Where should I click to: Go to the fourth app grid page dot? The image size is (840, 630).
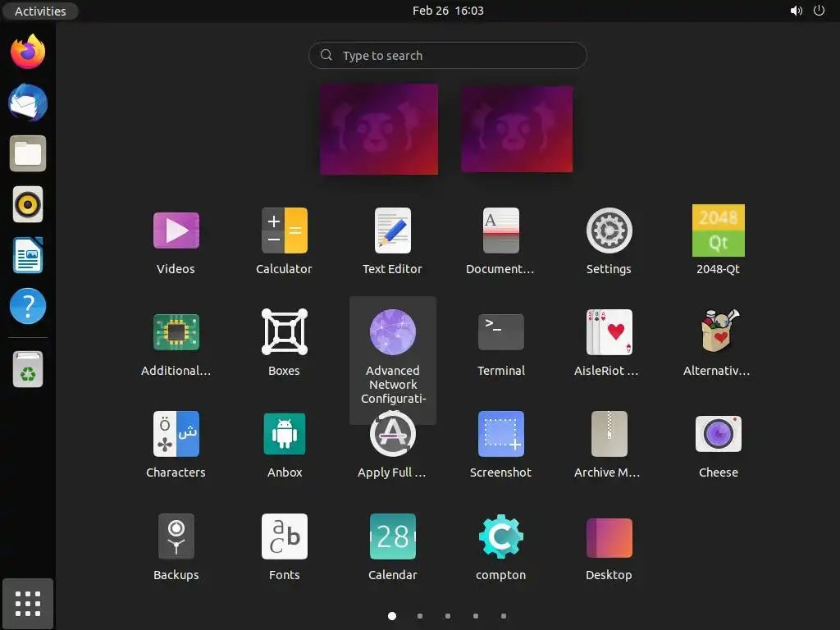click(x=476, y=616)
